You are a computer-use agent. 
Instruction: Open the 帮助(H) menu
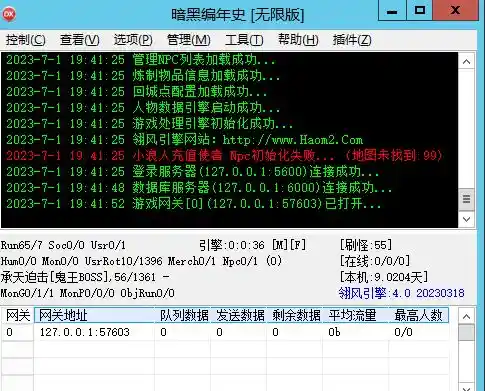(x=298, y=40)
